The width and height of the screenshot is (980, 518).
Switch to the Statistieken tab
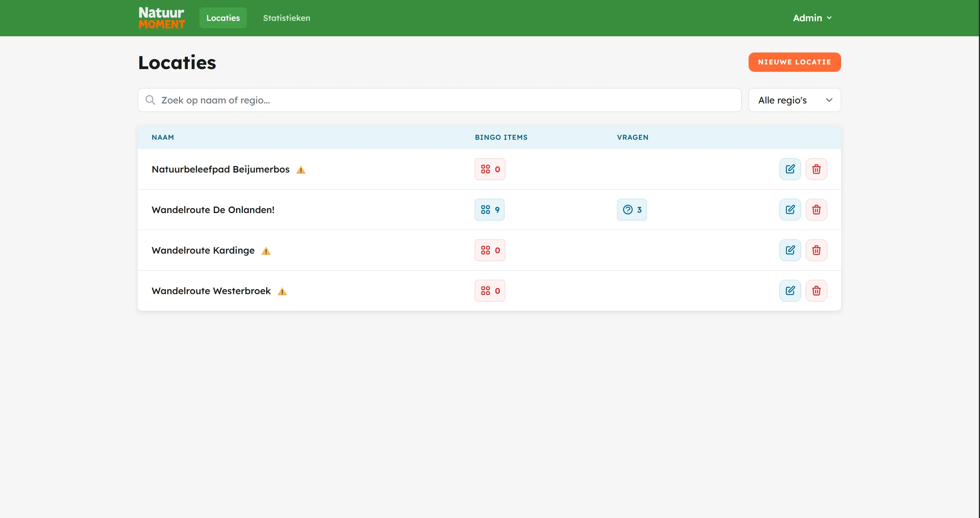click(x=286, y=18)
